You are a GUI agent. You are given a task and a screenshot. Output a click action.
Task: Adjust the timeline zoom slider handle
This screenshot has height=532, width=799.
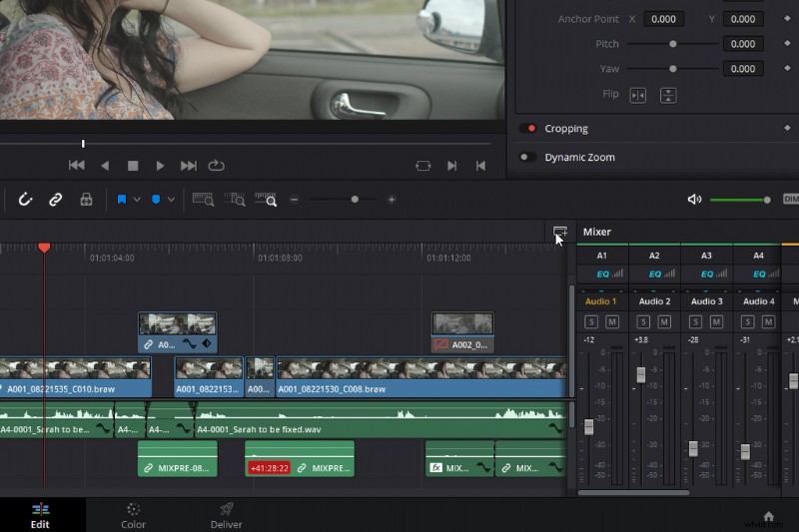(355, 200)
